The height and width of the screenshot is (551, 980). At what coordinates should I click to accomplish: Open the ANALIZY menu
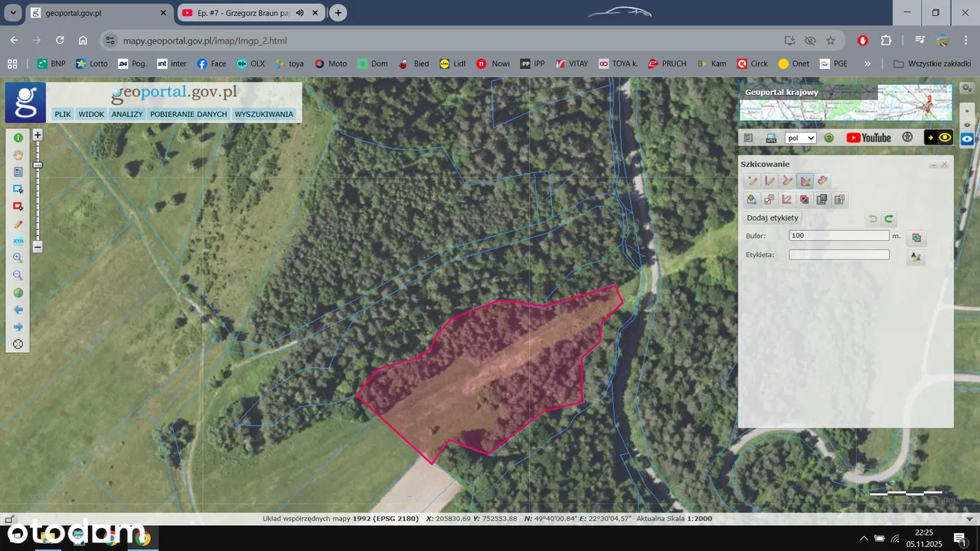(126, 114)
